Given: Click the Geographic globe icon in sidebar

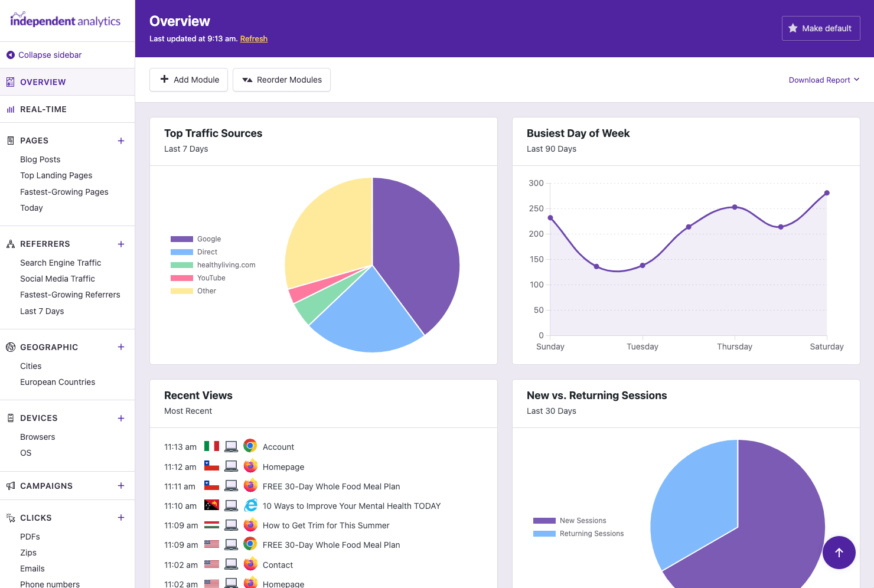Looking at the screenshot, I should point(10,347).
